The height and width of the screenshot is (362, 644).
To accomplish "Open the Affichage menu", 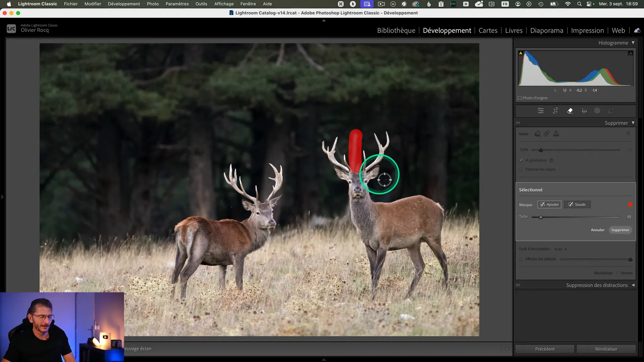I will pyautogui.click(x=224, y=4).
